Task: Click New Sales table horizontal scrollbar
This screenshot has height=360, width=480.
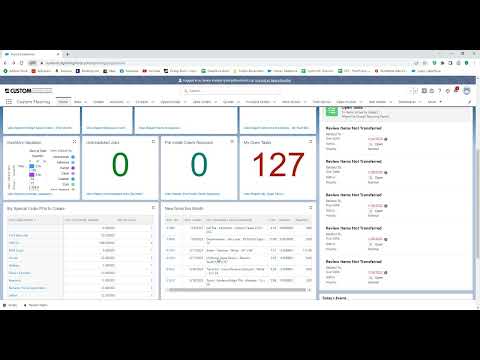Action: (237, 290)
